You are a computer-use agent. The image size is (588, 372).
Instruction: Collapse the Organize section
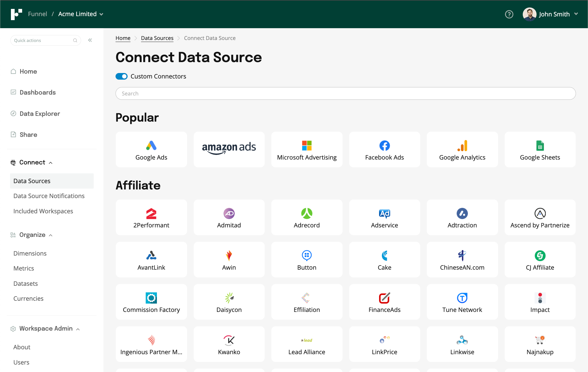[51, 235]
